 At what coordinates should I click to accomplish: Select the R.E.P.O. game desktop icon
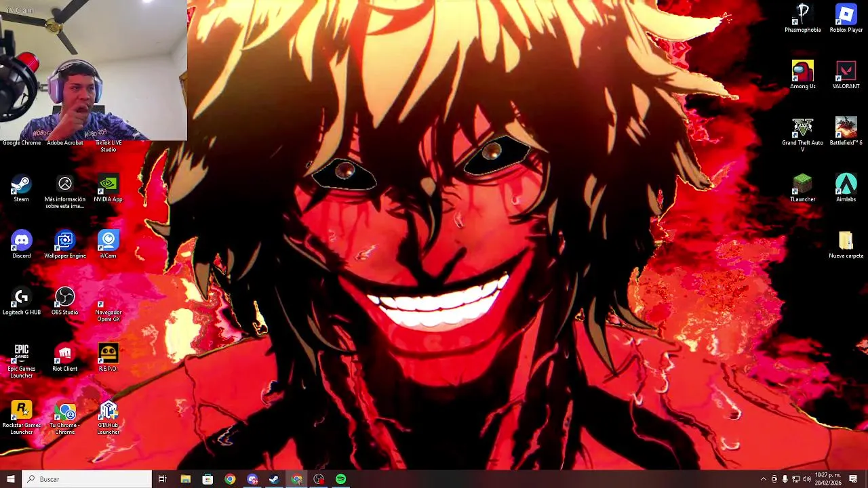coord(108,357)
